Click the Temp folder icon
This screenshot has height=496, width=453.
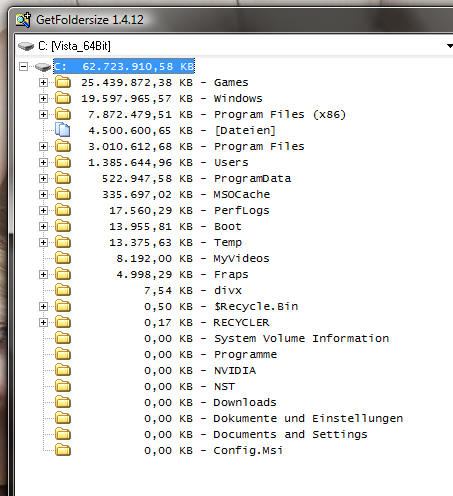click(63, 242)
